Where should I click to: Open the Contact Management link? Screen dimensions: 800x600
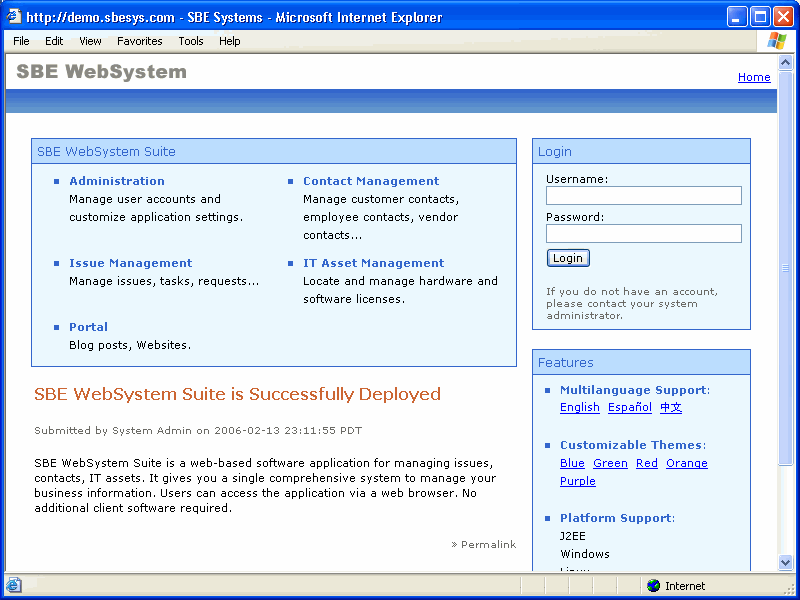coord(371,181)
